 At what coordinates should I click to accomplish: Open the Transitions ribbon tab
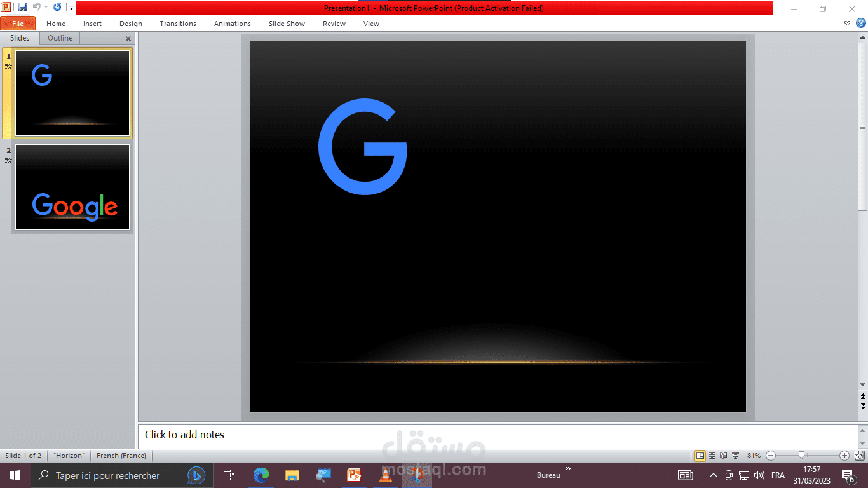pos(177,24)
